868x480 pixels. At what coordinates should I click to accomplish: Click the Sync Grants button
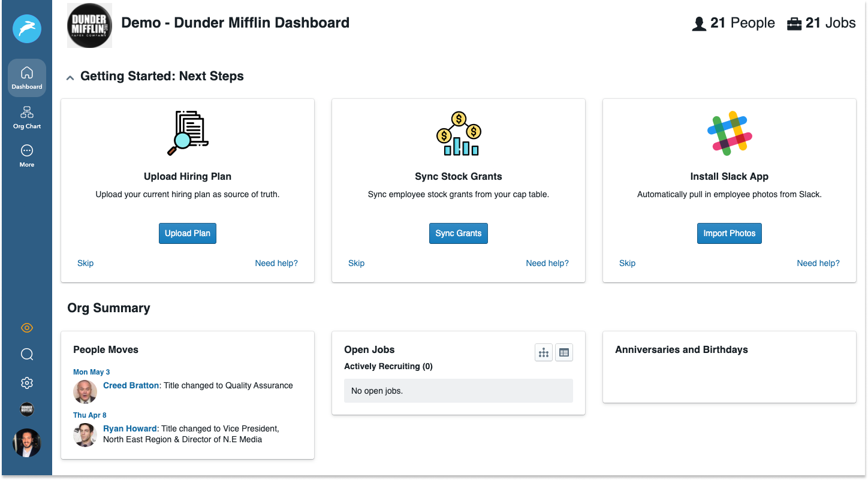click(x=459, y=233)
